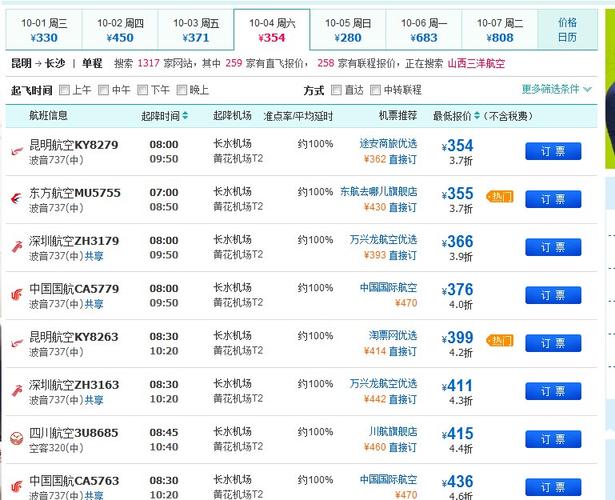Select the 10-05 周日 ¥280 date tab
This screenshot has width=615, height=500.
point(348,30)
